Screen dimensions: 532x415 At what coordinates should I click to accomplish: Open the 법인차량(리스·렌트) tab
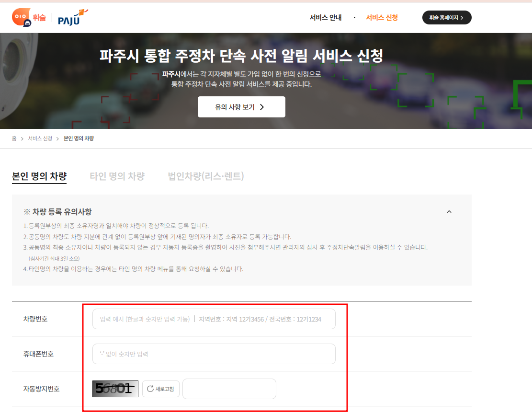(x=206, y=176)
